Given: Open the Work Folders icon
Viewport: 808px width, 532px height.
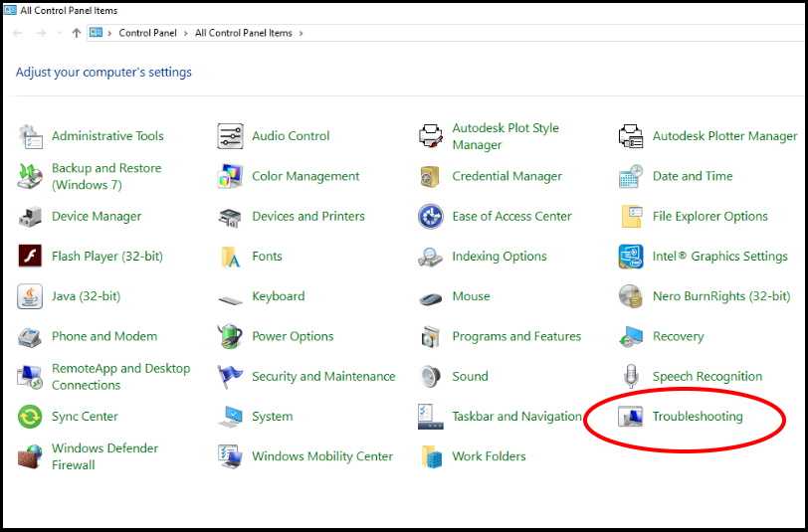Looking at the screenshot, I should 430,456.
